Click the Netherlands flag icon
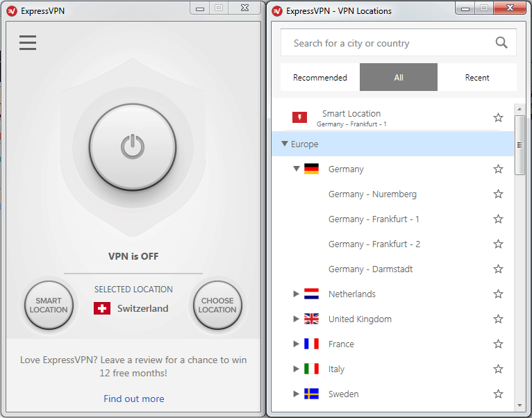The image size is (532, 418). click(311, 294)
